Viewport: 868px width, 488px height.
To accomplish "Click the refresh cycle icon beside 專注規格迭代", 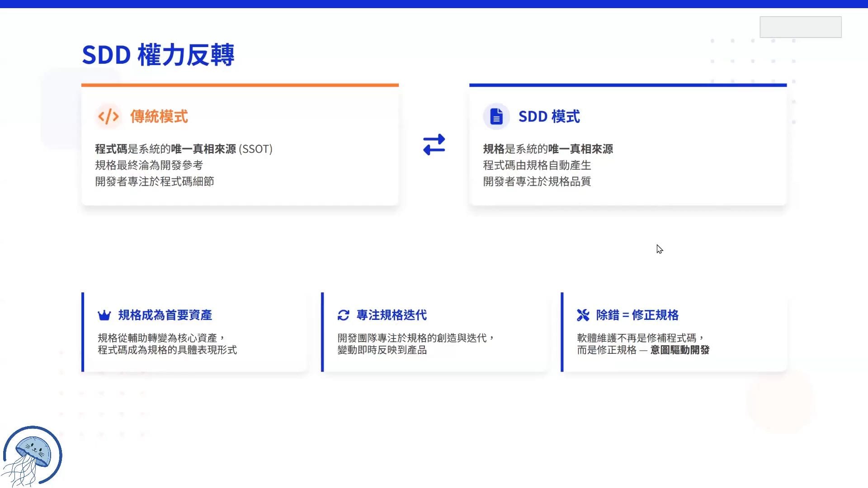I will 344,315.
